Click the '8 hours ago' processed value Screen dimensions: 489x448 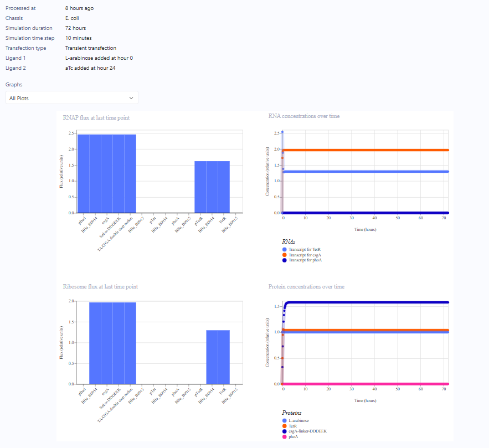coord(80,8)
